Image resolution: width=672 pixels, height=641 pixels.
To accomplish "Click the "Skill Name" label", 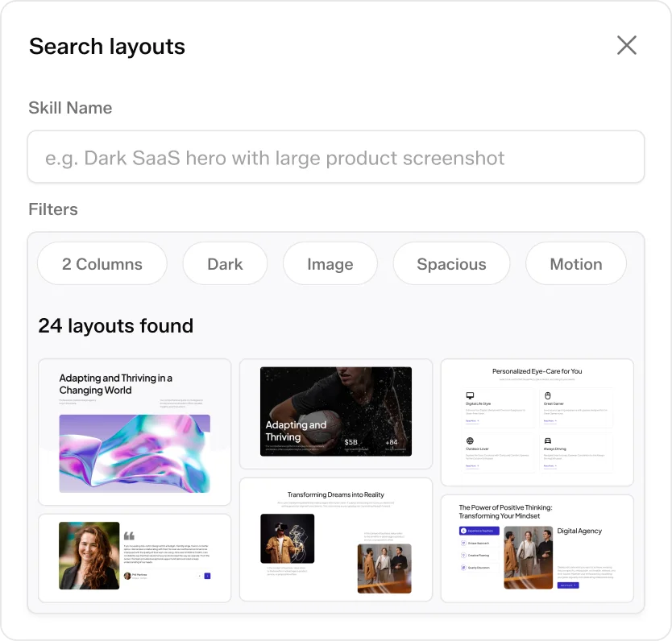I will click(x=70, y=108).
